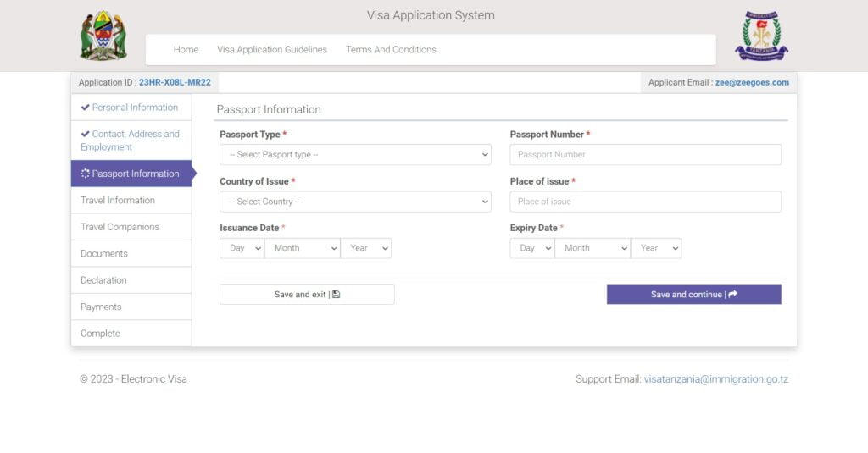
Task: Open the Passport Type dropdown
Action: pos(355,155)
